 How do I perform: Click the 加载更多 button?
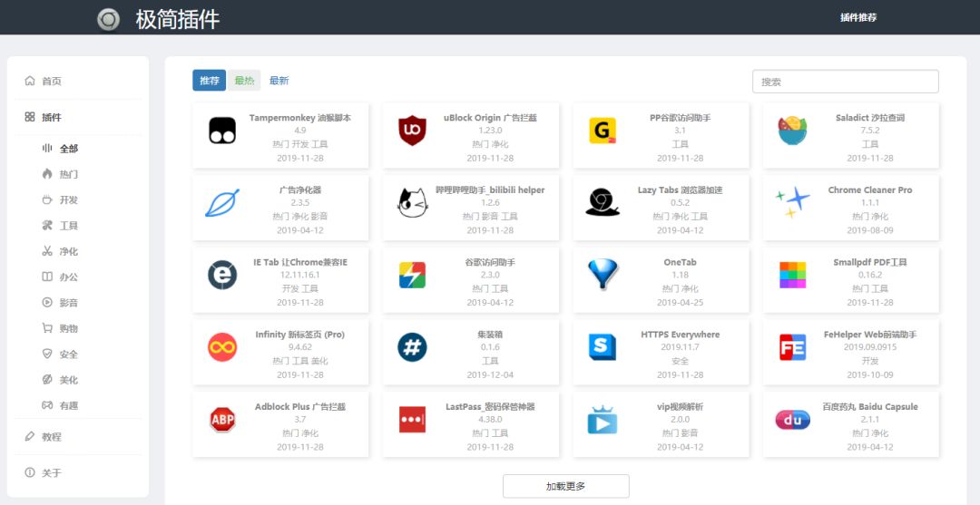pyautogui.click(x=565, y=486)
